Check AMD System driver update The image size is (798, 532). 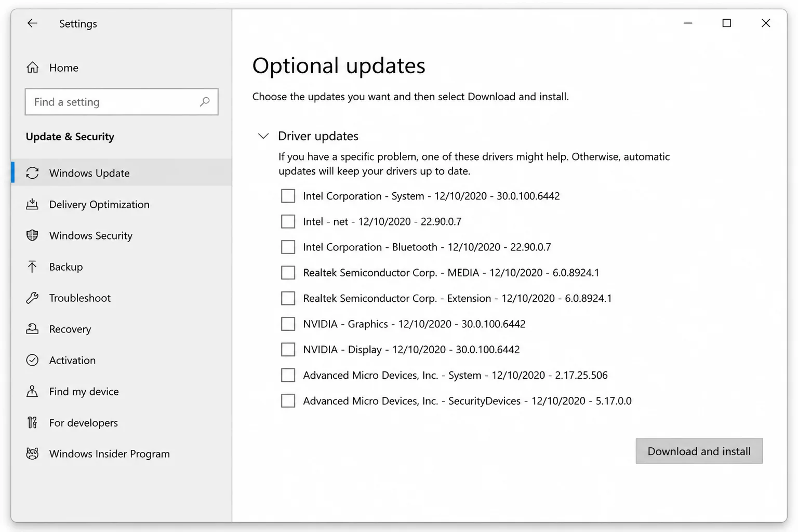pos(288,375)
